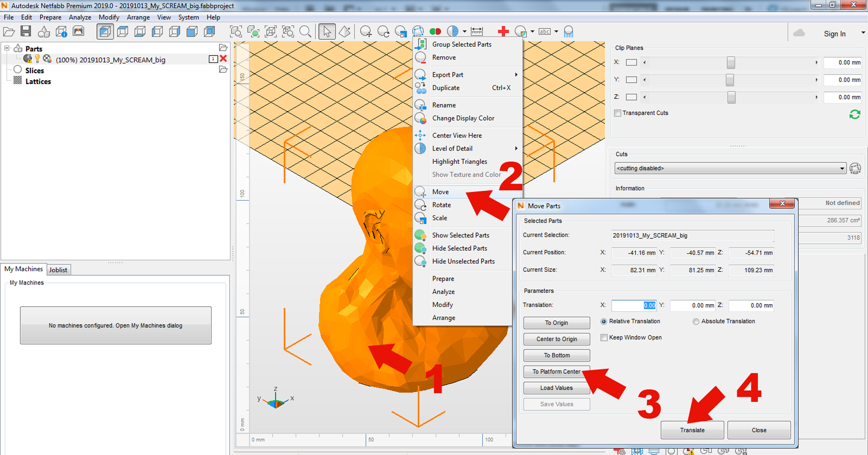Click the cloud icon next to Sign In
Image resolution: width=868 pixels, height=455 pixels.
pyautogui.click(x=799, y=33)
